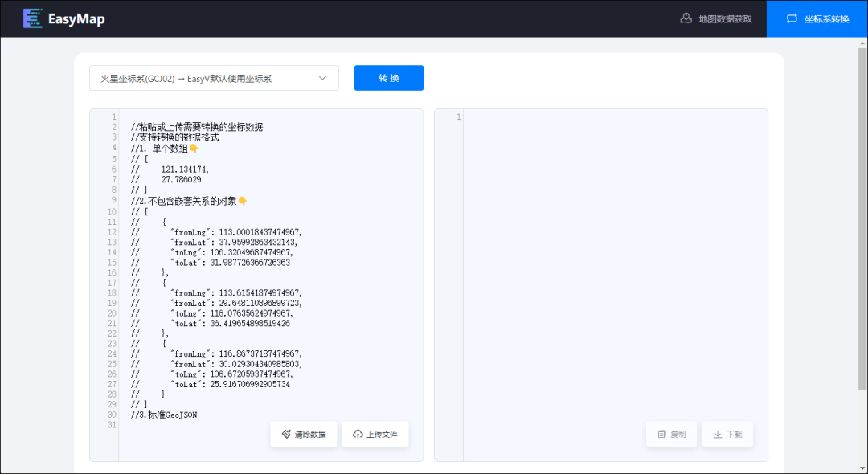The width and height of the screenshot is (868, 474).
Task: Click the 下载 button in the output panel
Action: (x=727, y=434)
